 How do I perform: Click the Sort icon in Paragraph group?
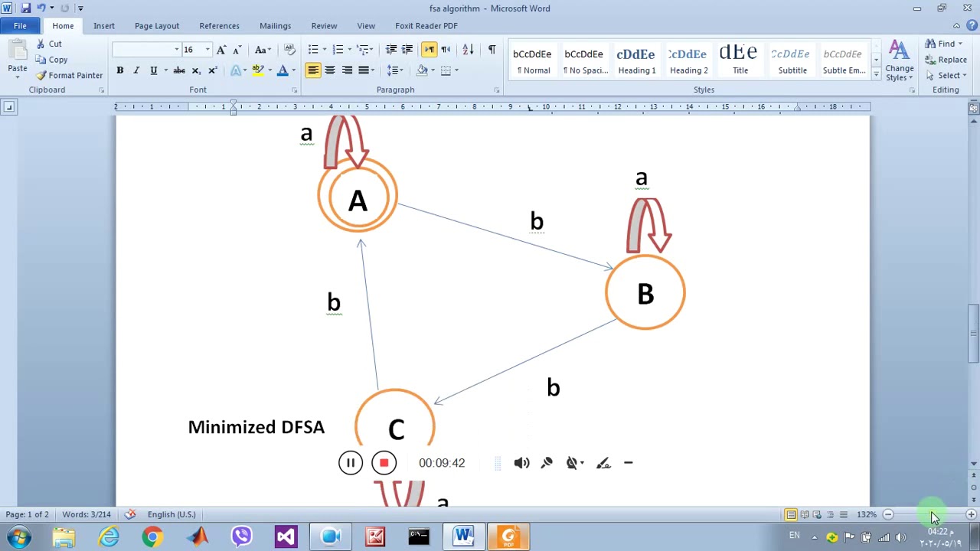468,50
